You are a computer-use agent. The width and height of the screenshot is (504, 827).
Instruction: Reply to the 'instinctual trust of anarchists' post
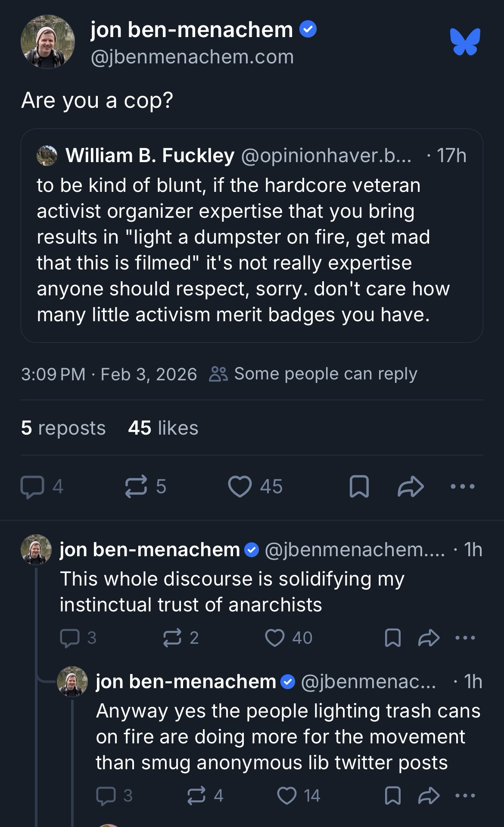[x=70, y=638]
